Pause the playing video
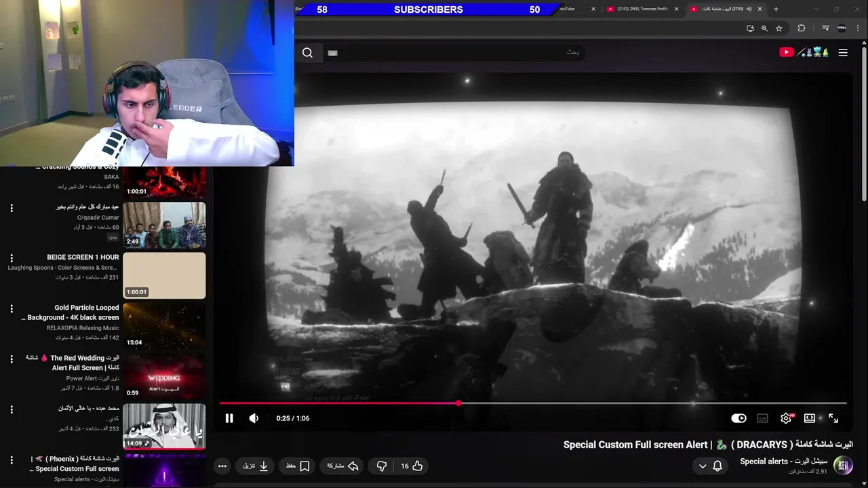 229,418
